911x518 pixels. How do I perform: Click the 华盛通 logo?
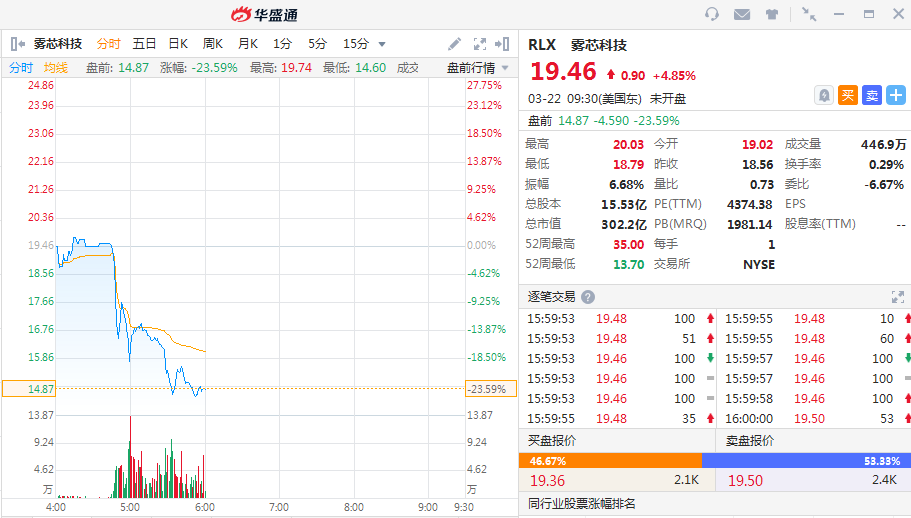point(264,15)
